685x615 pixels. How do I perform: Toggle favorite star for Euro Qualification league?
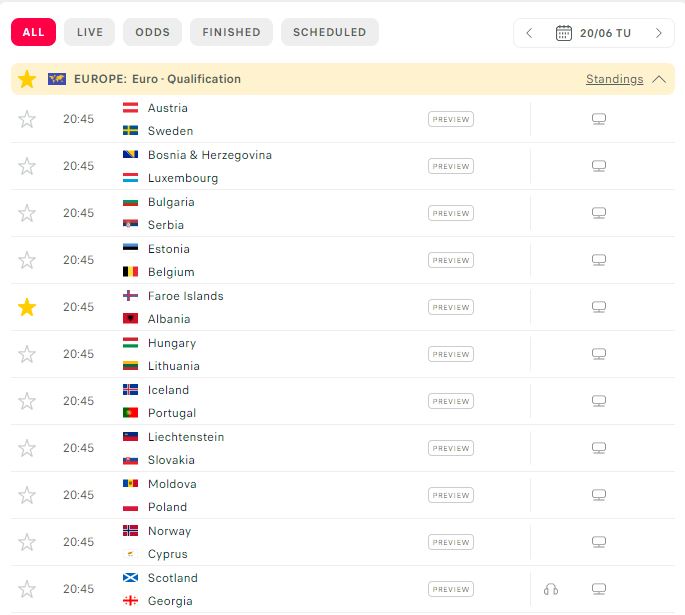click(27, 79)
